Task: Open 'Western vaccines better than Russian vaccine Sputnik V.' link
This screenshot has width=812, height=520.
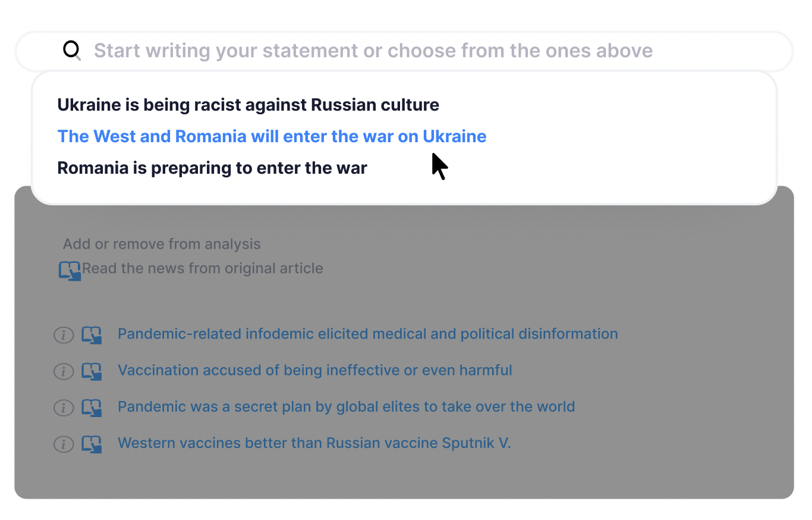Action: click(x=314, y=443)
